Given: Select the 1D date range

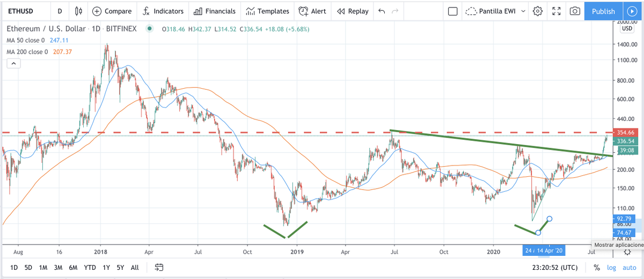Looking at the screenshot, I should tap(14, 267).
